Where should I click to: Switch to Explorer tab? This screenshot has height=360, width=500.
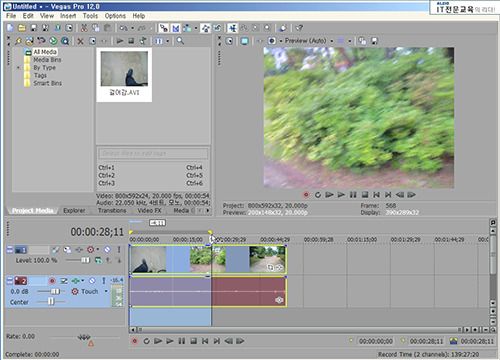74,211
